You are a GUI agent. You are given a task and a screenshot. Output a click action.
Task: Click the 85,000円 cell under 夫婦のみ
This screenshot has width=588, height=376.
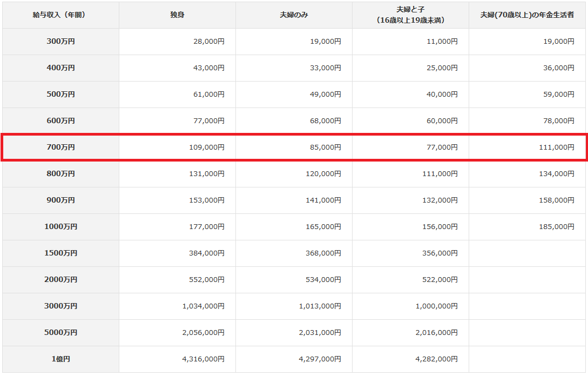tap(325, 147)
